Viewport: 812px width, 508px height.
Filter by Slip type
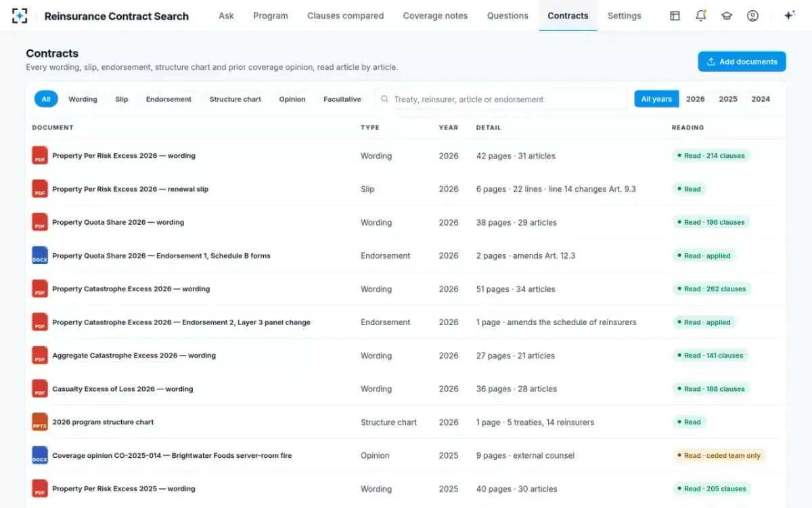(x=121, y=99)
